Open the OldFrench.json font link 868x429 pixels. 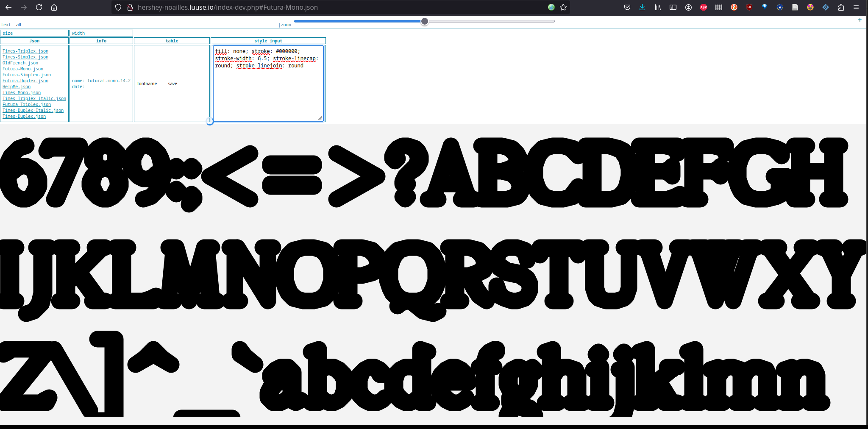pyautogui.click(x=20, y=63)
